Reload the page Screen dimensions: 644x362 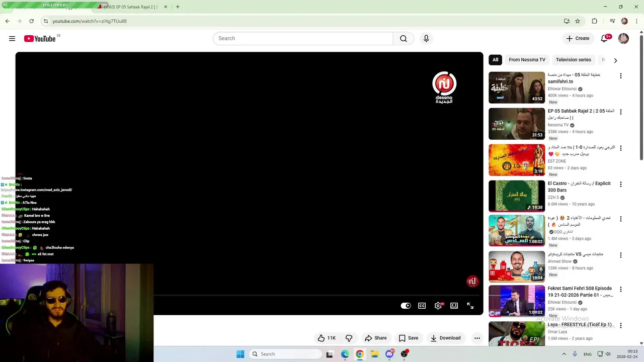point(31,21)
